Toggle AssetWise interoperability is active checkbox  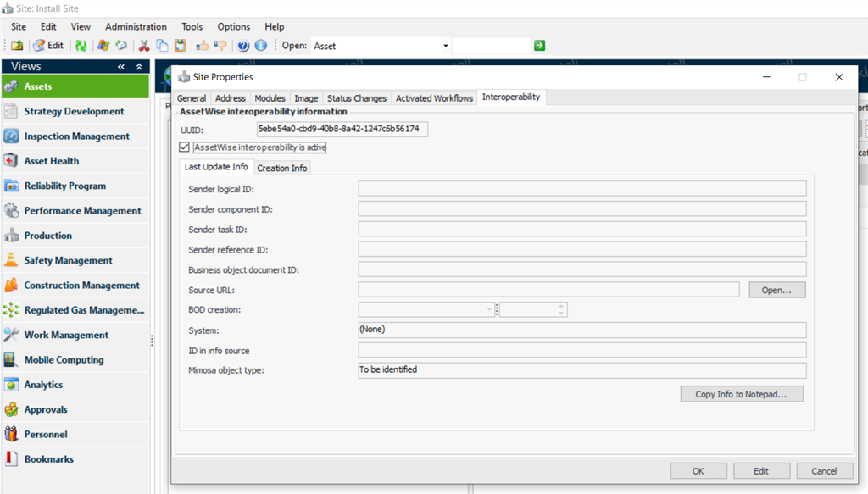pos(184,147)
